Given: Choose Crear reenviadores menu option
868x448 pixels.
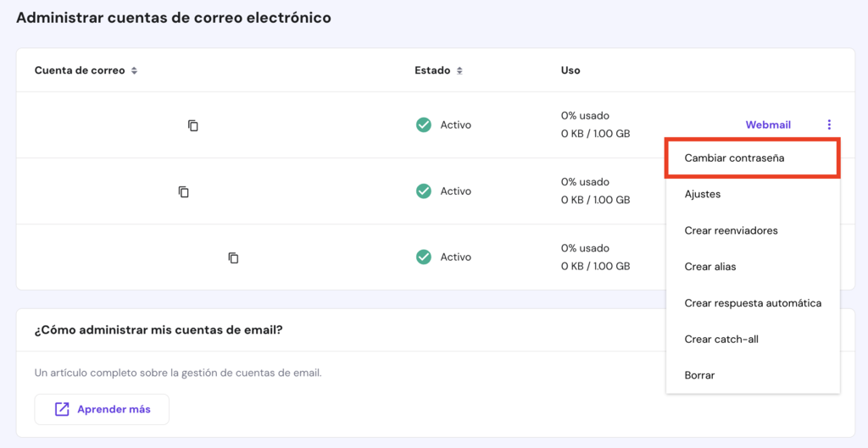Looking at the screenshot, I should pos(731,230).
